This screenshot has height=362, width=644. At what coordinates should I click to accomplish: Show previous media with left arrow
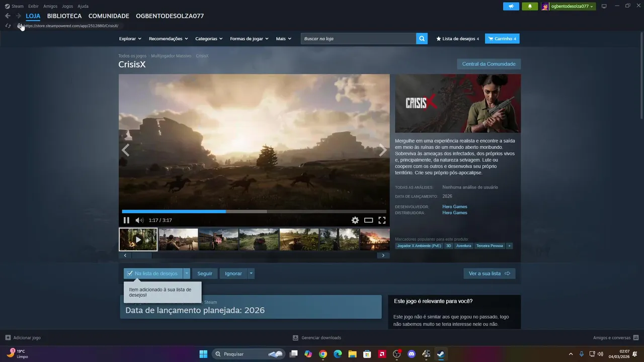click(125, 150)
